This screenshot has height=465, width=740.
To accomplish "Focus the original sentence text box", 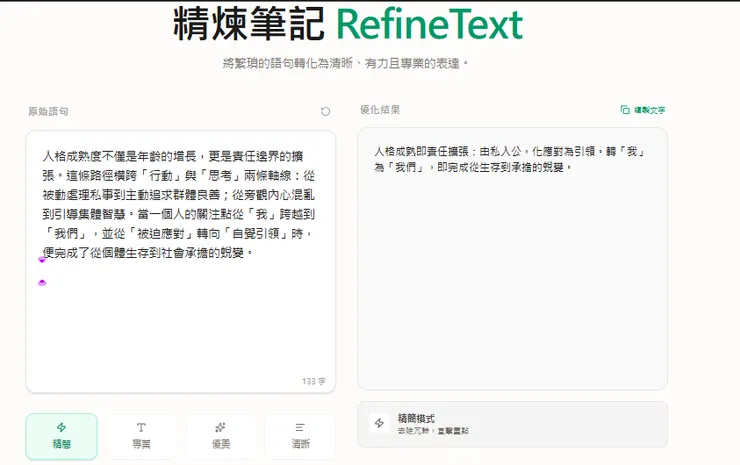I will pyautogui.click(x=181, y=262).
